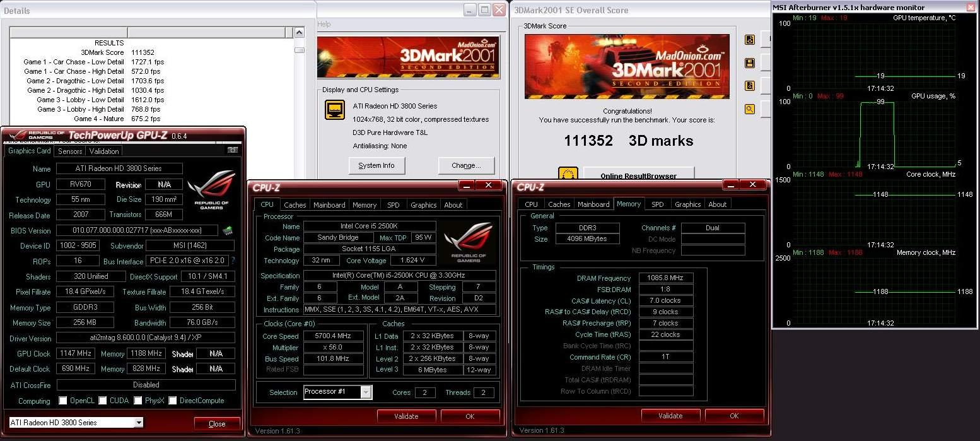The height and width of the screenshot is (441, 980).
Task: Click the monitor icon in Display and CPU Settings
Action: (335, 110)
